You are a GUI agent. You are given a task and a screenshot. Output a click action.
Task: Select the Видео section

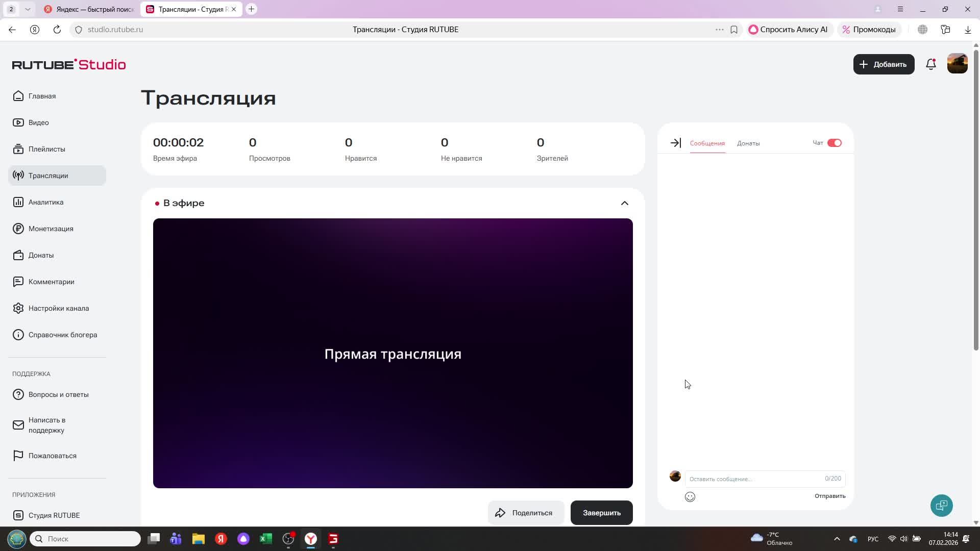tap(38, 122)
